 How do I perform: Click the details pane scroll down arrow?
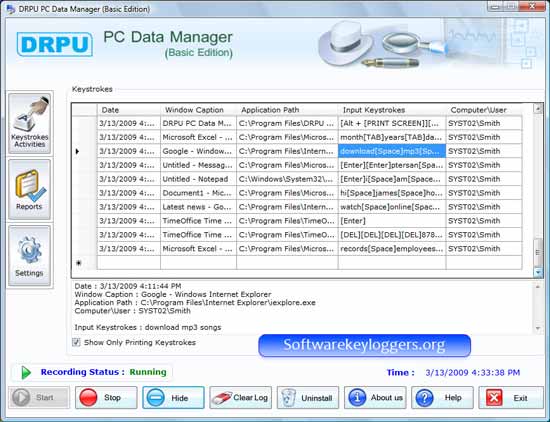pos(538,328)
